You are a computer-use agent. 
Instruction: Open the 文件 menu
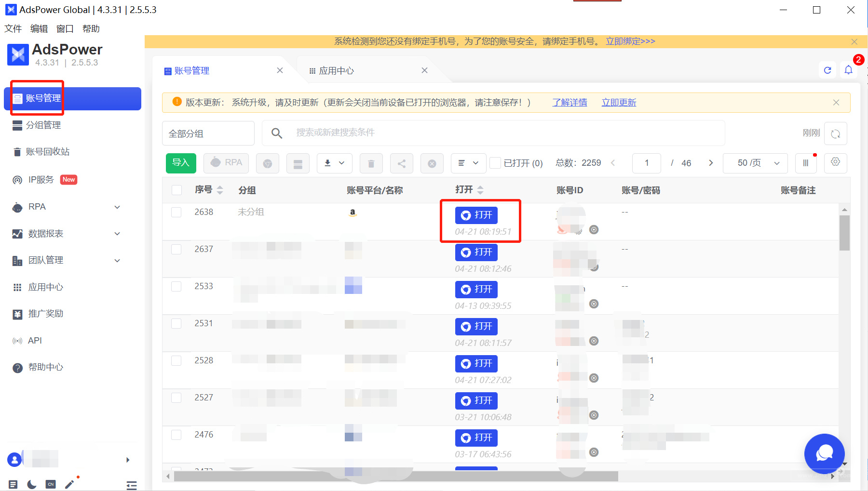click(x=13, y=29)
